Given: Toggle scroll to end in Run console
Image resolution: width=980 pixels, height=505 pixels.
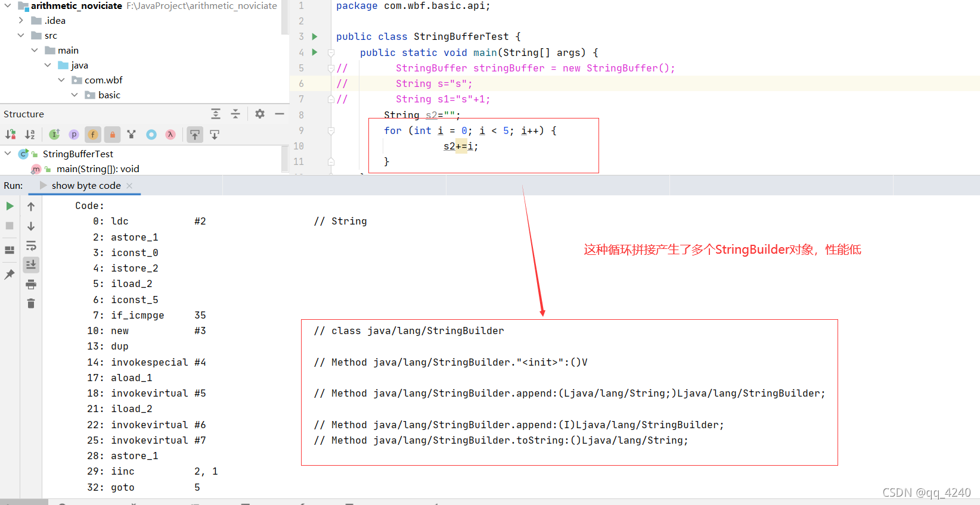Looking at the screenshot, I should click(31, 264).
